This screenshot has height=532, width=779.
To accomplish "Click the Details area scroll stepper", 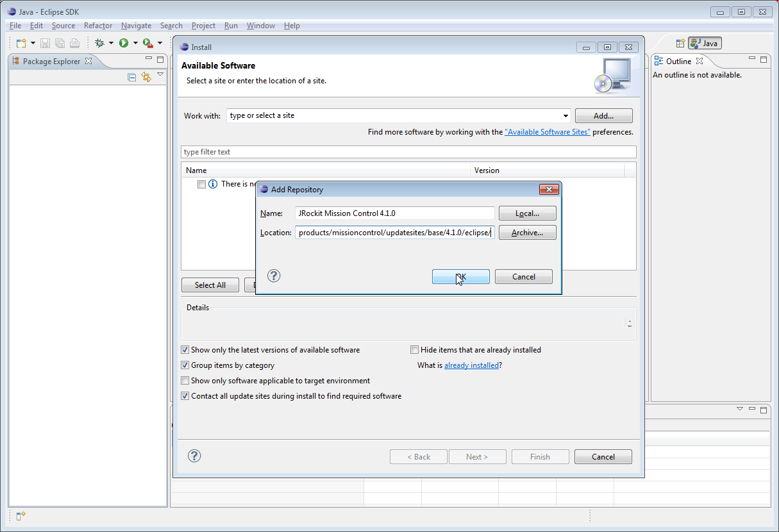I will pos(630,324).
